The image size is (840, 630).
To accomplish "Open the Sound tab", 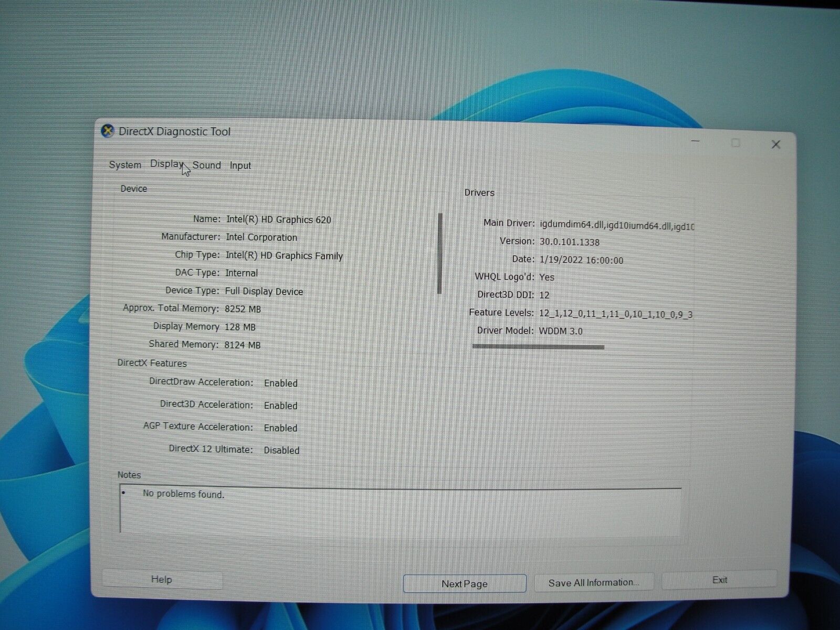I will pos(206,165).
